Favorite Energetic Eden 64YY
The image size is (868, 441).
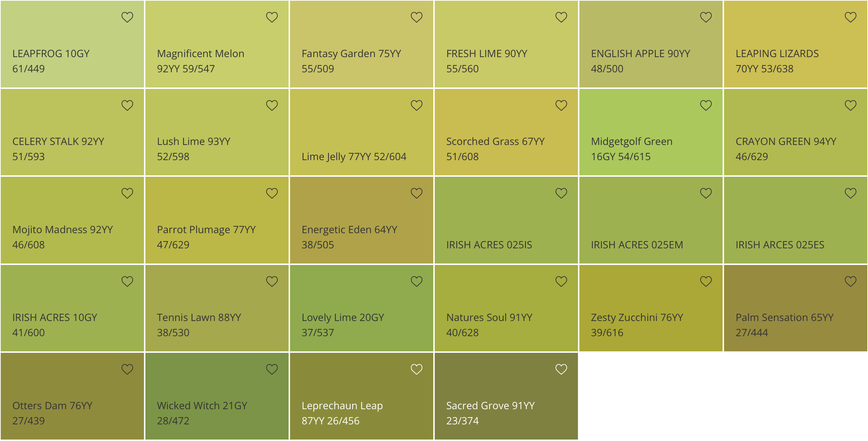417,193
